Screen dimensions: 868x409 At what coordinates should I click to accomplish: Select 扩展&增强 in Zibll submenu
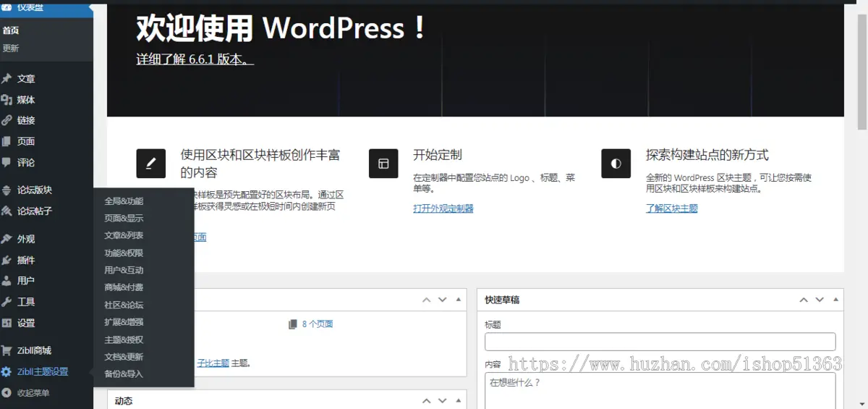point(124,322)
